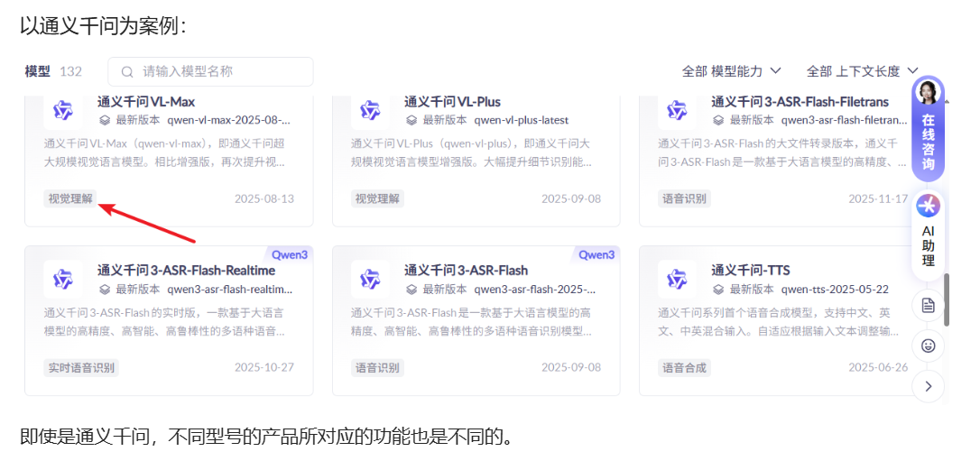
Task: Click the date 2025-10-27
Action: pyautogui.click(x=264, y=367)
